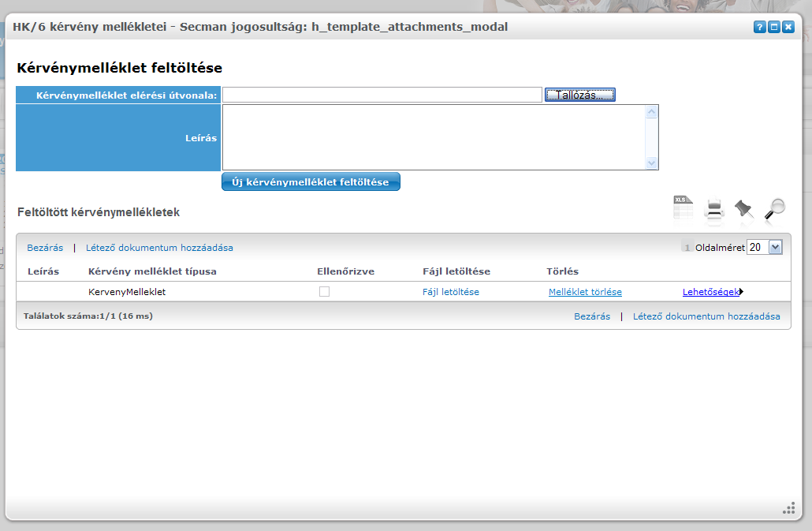Viewport: 812px width, 531px height.
Task: Download the file via Fájl letöltése link
Action: tap(450, 292)
